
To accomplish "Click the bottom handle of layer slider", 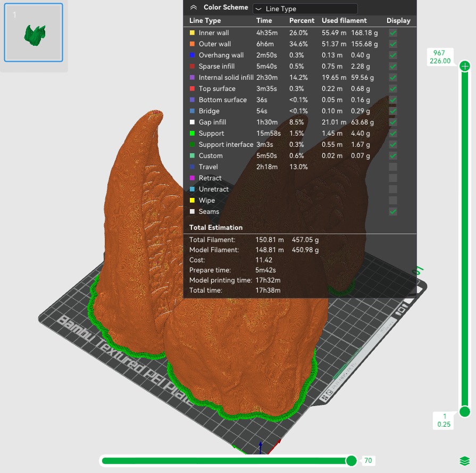I will click(465, 412).
